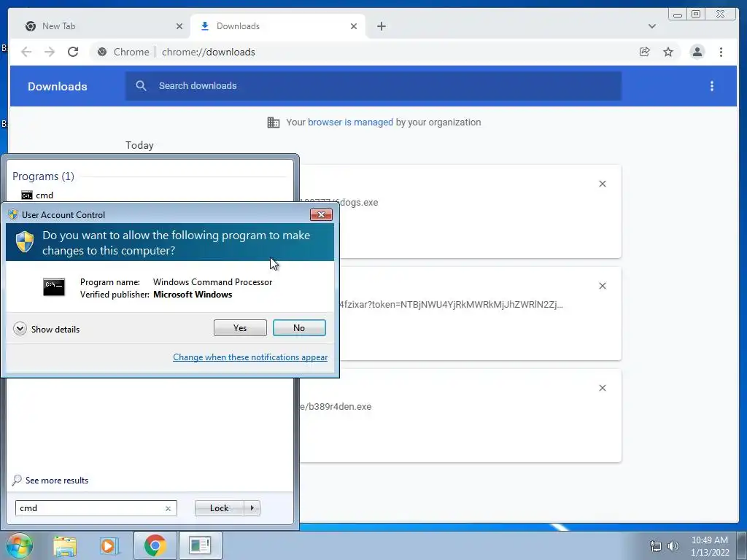Close the User Account Control dialog
This screenshot has width=747, height=560.
321,215
